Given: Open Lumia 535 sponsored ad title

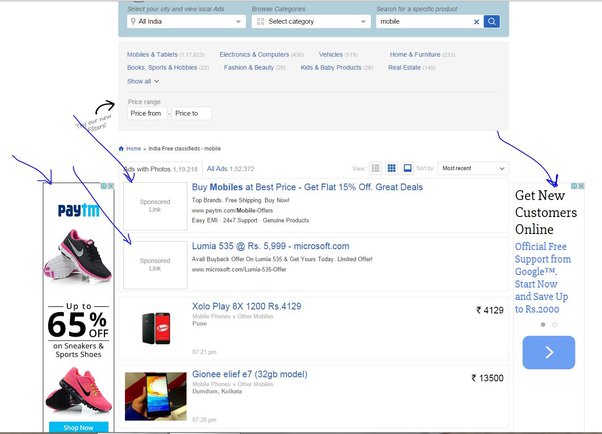Looking at the screenshot, I should [x=271, y=246].
